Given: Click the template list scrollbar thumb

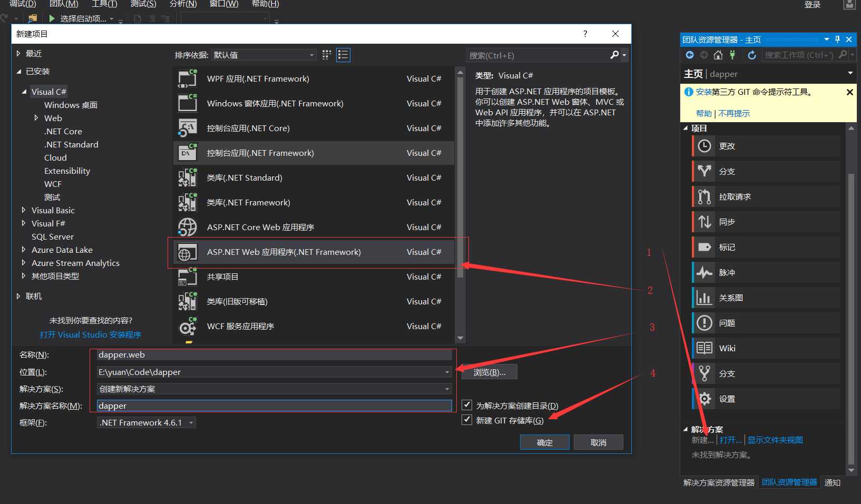Looking at the screenshot, I should [x=460, y=177].
